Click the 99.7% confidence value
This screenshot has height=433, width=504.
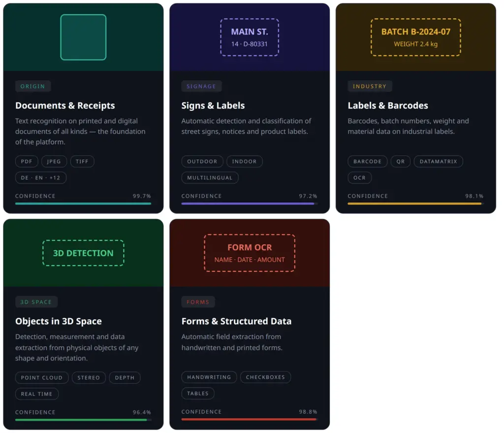click(x=142, y=196)
